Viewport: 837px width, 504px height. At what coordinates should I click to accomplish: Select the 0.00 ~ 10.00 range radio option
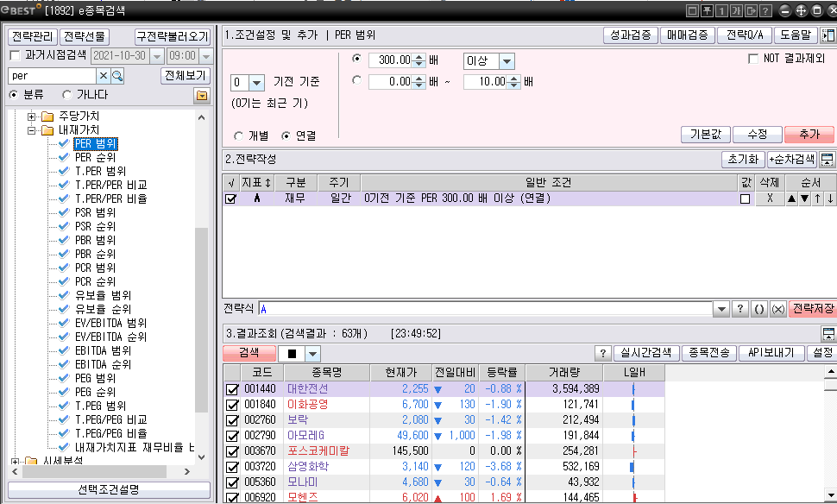(x=356, y=80)
